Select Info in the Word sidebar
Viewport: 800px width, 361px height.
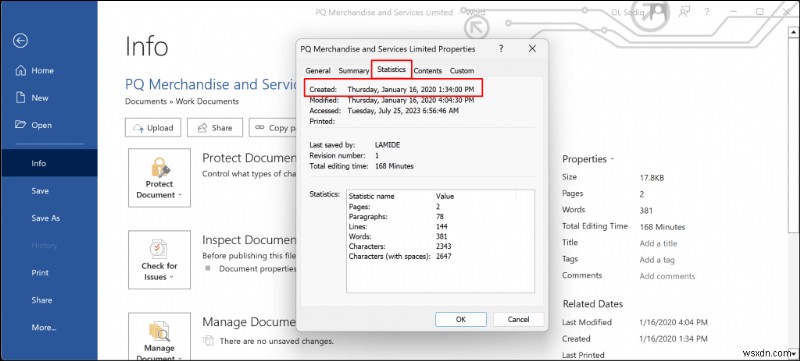48,163
